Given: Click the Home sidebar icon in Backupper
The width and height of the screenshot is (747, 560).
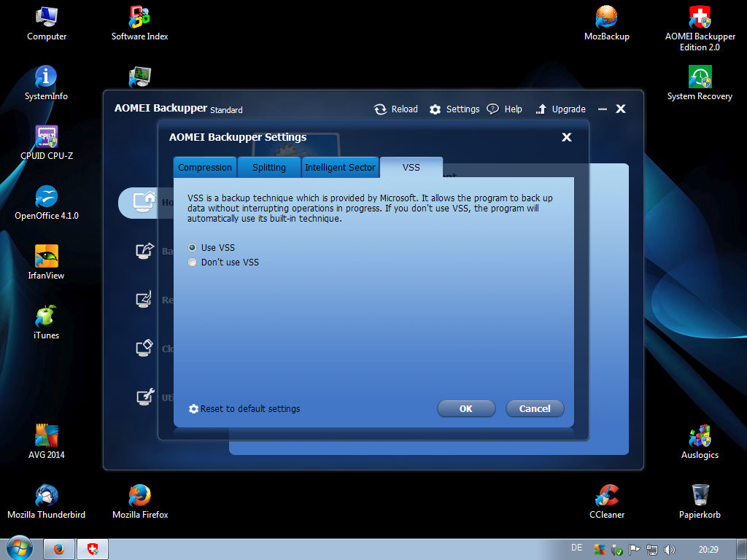Looking at the screenshot, I should pyautogui.click(x=144, y=202).
